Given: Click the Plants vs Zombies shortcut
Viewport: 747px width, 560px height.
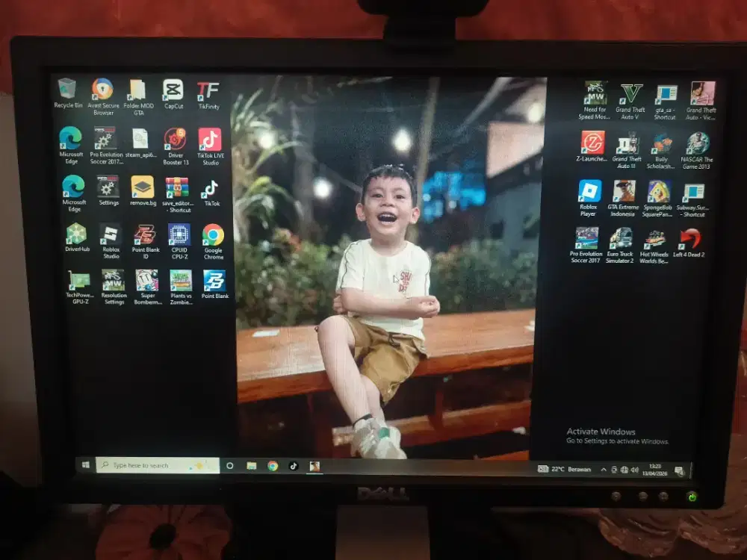Looking at the screenshot, I should (x=180, y=281).
